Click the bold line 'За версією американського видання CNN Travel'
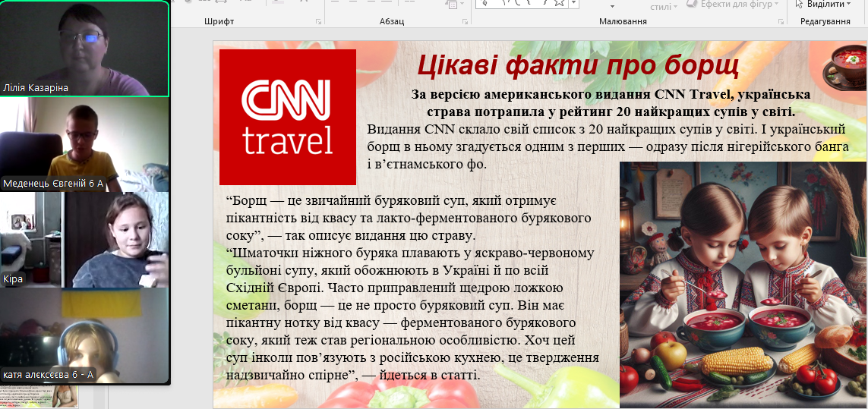 [x=611, y=94]
